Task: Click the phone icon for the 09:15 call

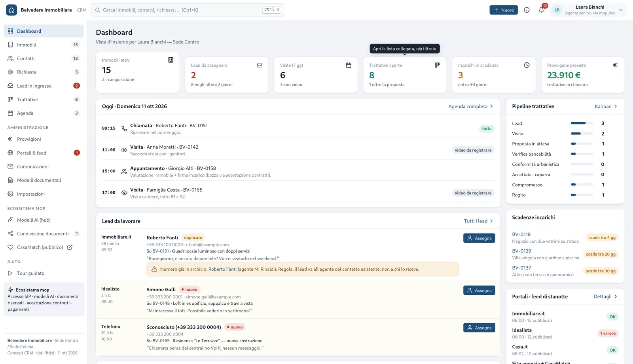Action: pyautogui.click(x=124, y=128)
